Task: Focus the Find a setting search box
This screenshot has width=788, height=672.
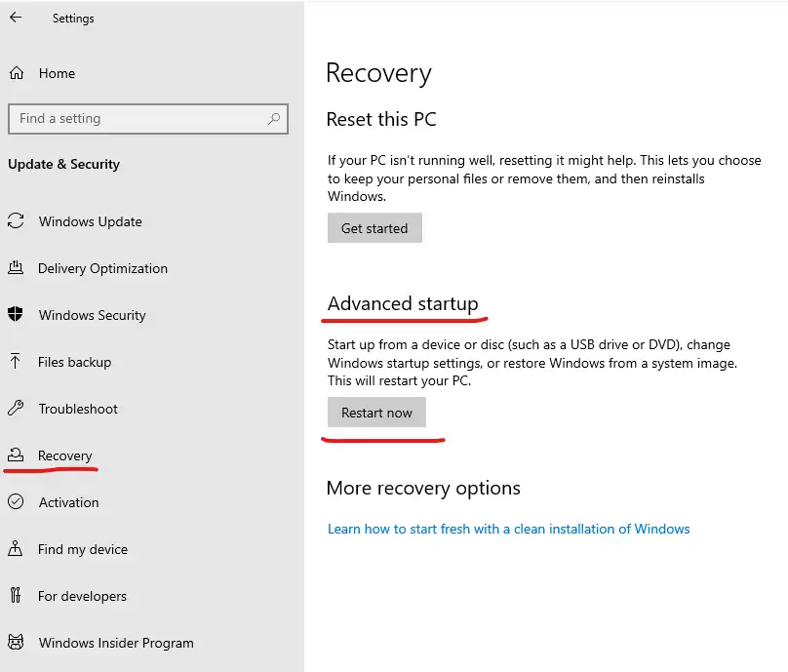Action: coord(148,119)
